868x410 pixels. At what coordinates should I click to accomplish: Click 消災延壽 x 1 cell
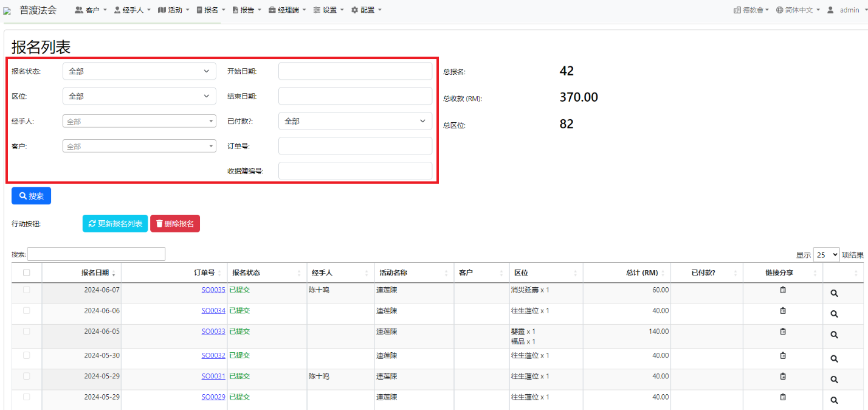tap(546, 293)
